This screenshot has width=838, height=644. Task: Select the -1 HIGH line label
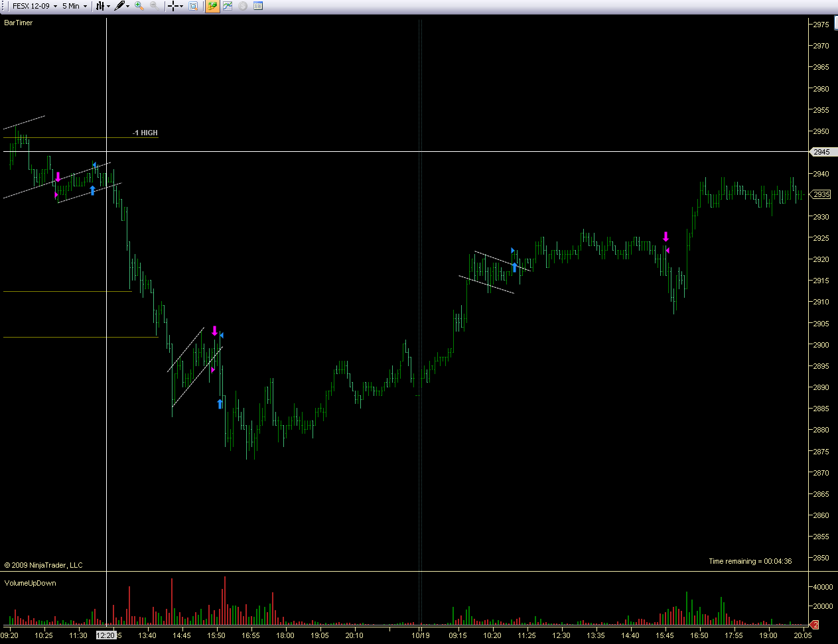[145, 133]
